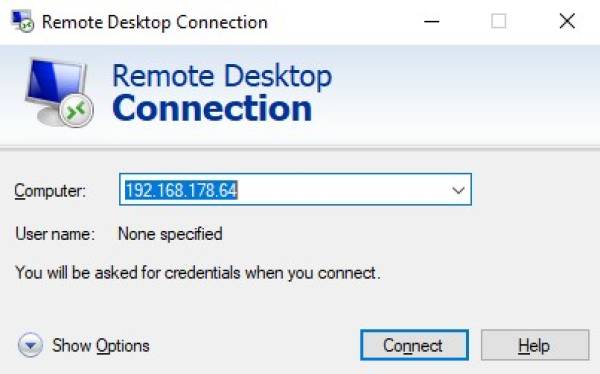
Task: Click the disabled maximize window button
Action: coord(499,21)
